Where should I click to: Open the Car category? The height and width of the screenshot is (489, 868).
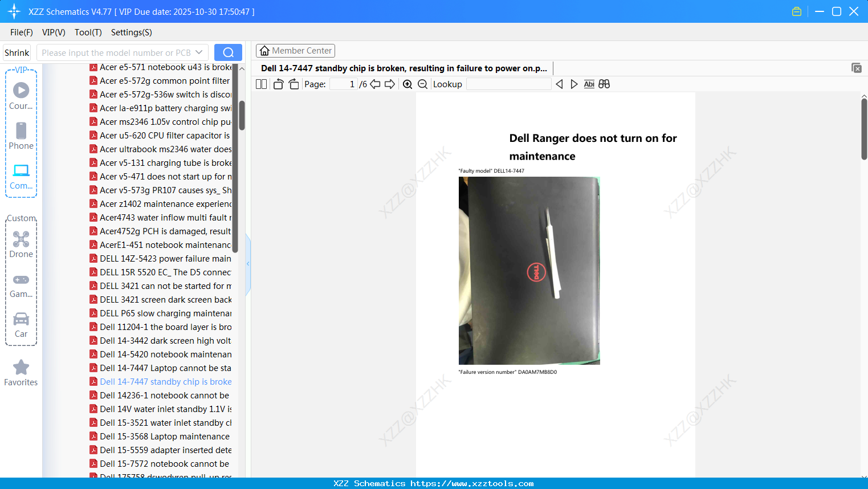(x=21, y=325)
